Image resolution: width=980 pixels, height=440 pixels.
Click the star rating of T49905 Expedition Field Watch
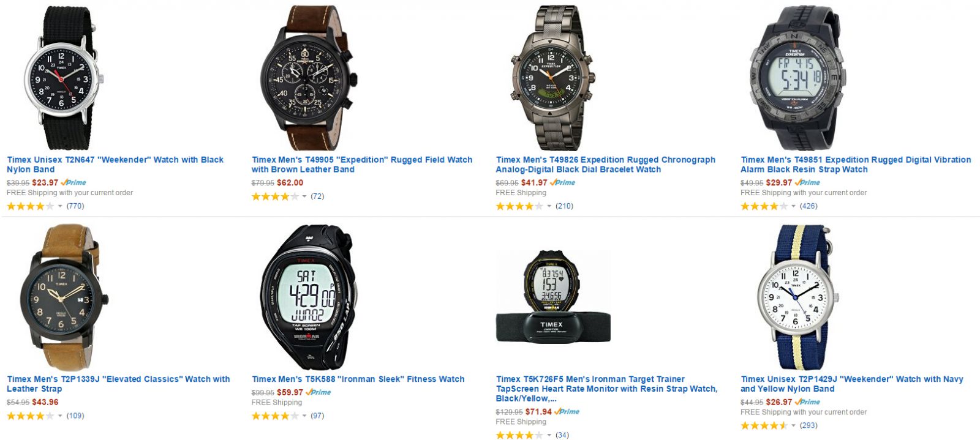[x=275, y=196]
